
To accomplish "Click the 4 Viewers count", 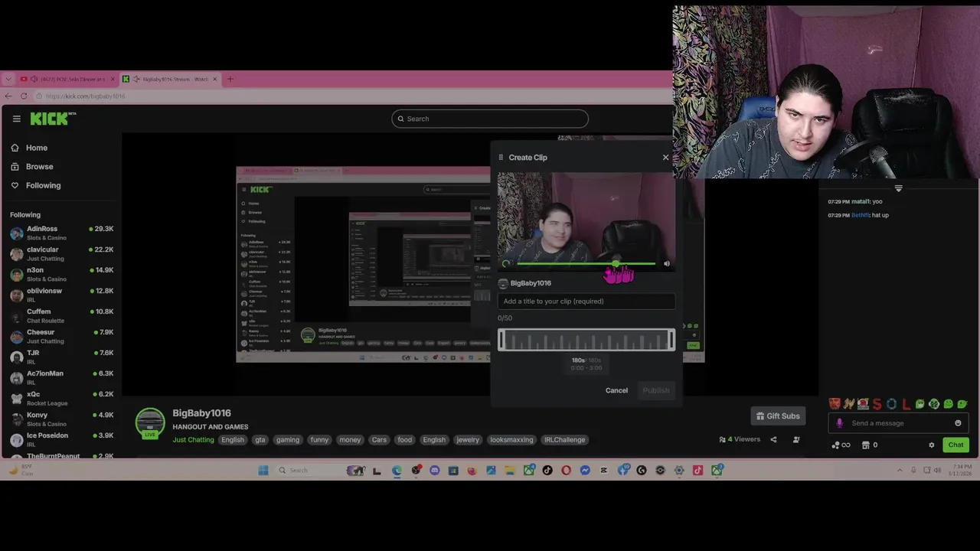I will pyautogui.click(x=740, y=439).
